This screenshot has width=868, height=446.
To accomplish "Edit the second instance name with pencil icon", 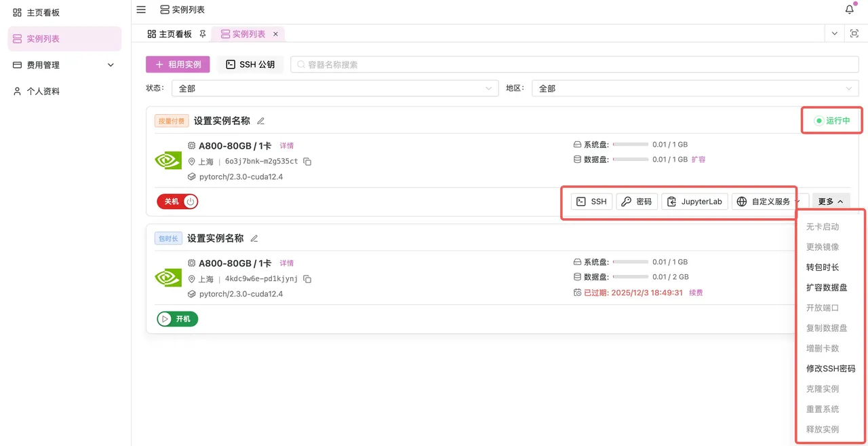I will pyautogui.click(x=254, y=238).
